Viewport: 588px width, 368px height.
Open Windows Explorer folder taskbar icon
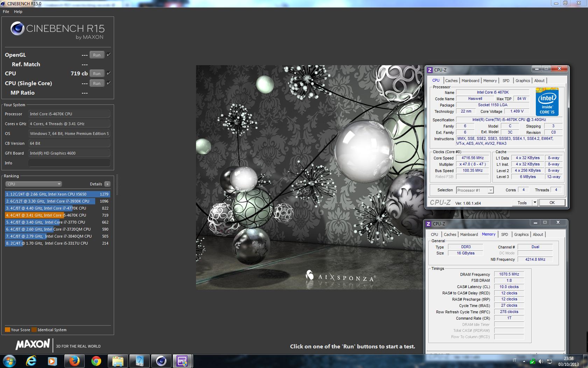118,361
